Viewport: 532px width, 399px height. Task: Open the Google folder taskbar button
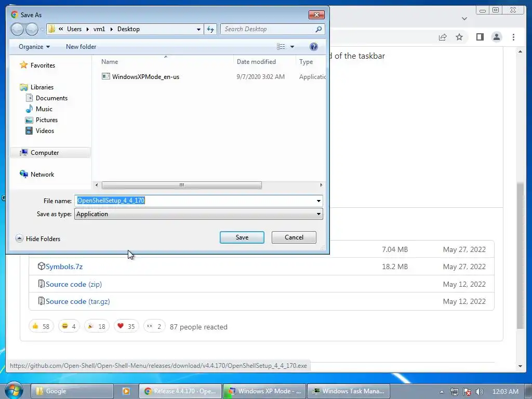pos(72,391)
